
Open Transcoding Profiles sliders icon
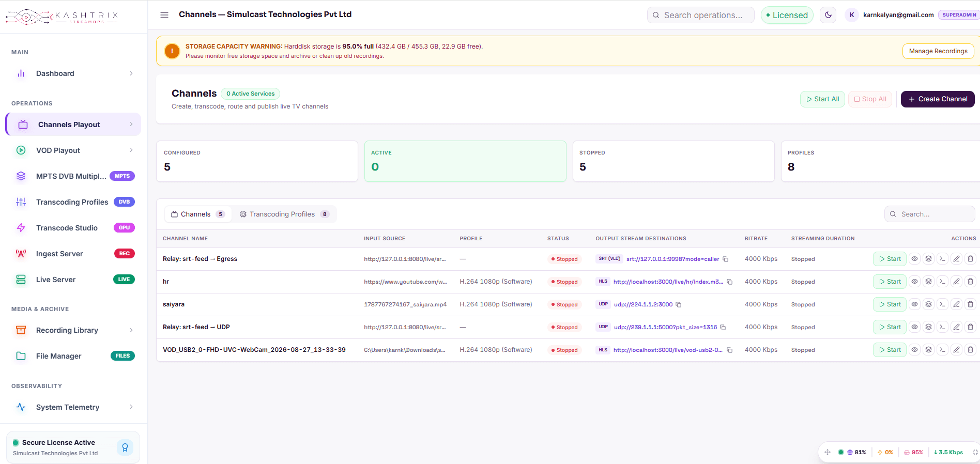click(x=21, y=202)
